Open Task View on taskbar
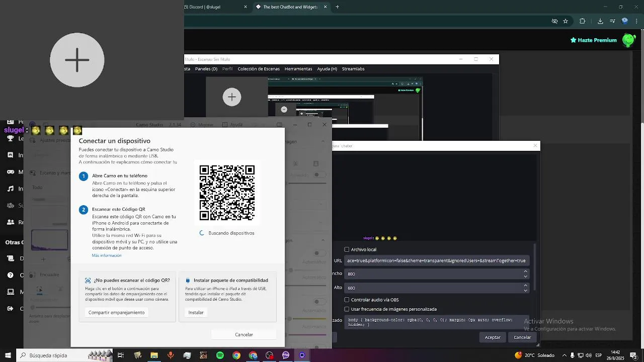Image resolution: width=644 pixels, height=362 pixels. (121, 355)
